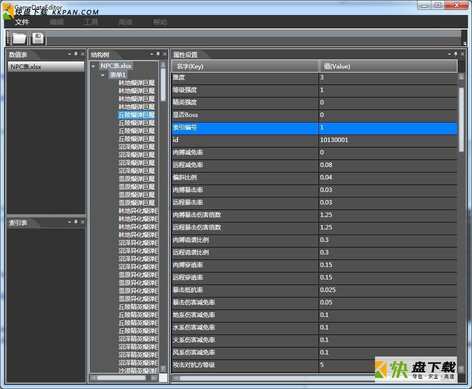Open the 数据表 panel options dropdown
The height and width of the screenshot is (389, 472).
(69, 54)
